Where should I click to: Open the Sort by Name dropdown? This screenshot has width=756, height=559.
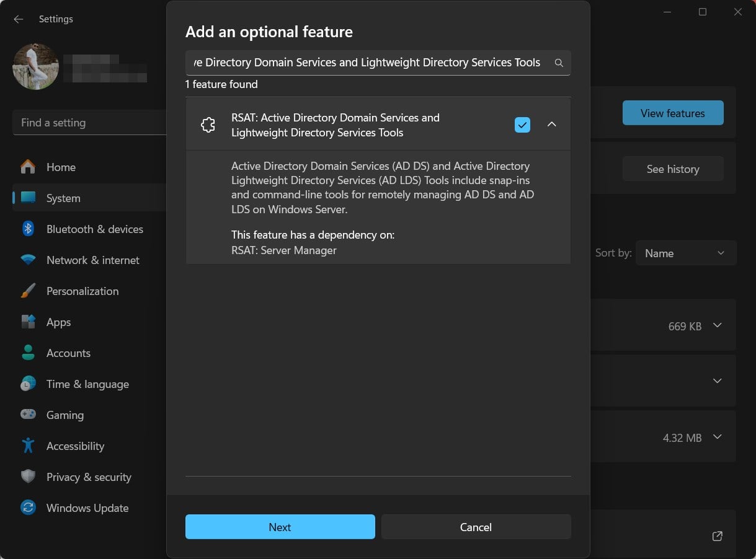pyautogui.click(x=686, y=253)
